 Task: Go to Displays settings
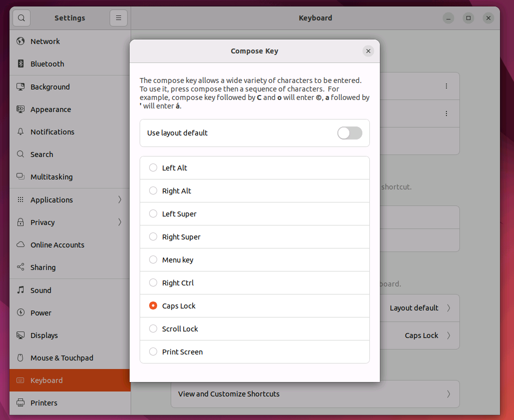(x=70, y=335)
